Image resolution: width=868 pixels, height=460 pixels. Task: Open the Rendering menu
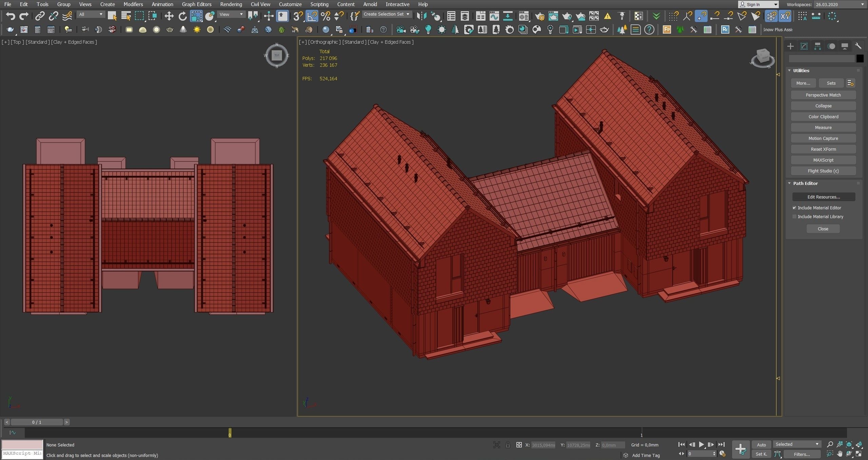231,4
